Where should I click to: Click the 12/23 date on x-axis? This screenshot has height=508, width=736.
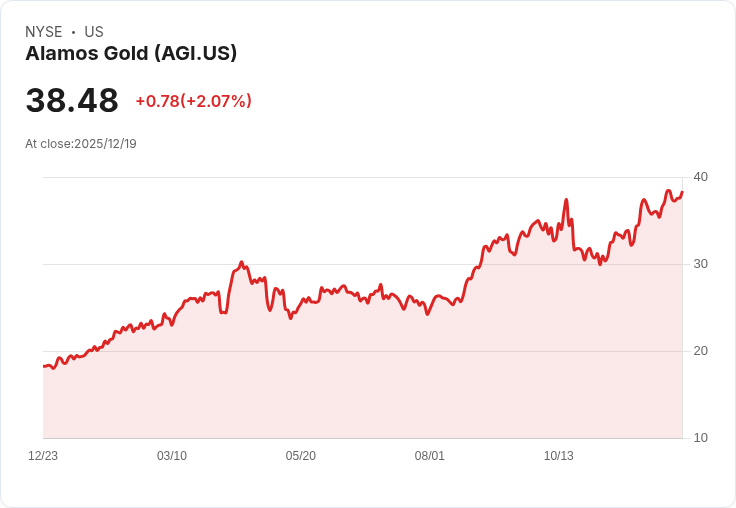(x=43, y=456)
